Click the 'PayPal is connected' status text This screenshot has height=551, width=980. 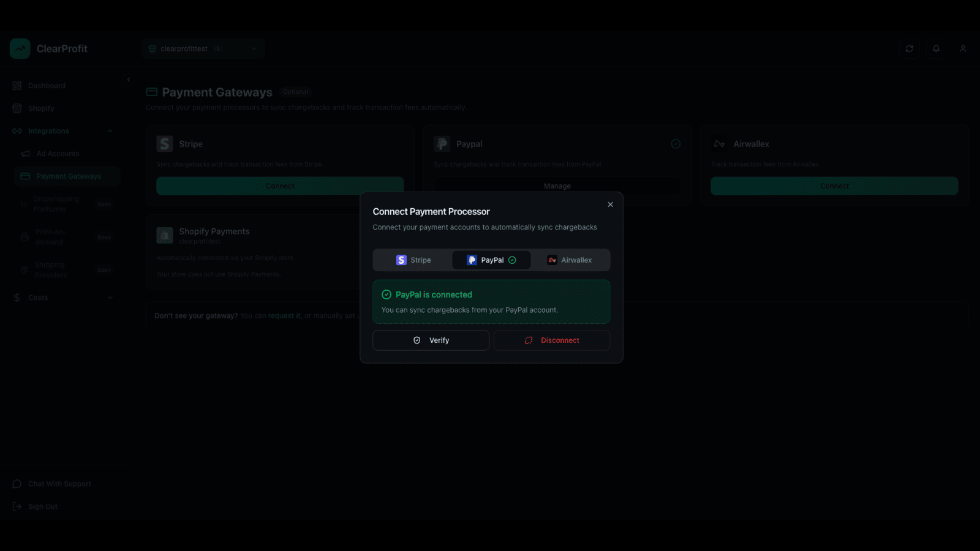point(434,294)
